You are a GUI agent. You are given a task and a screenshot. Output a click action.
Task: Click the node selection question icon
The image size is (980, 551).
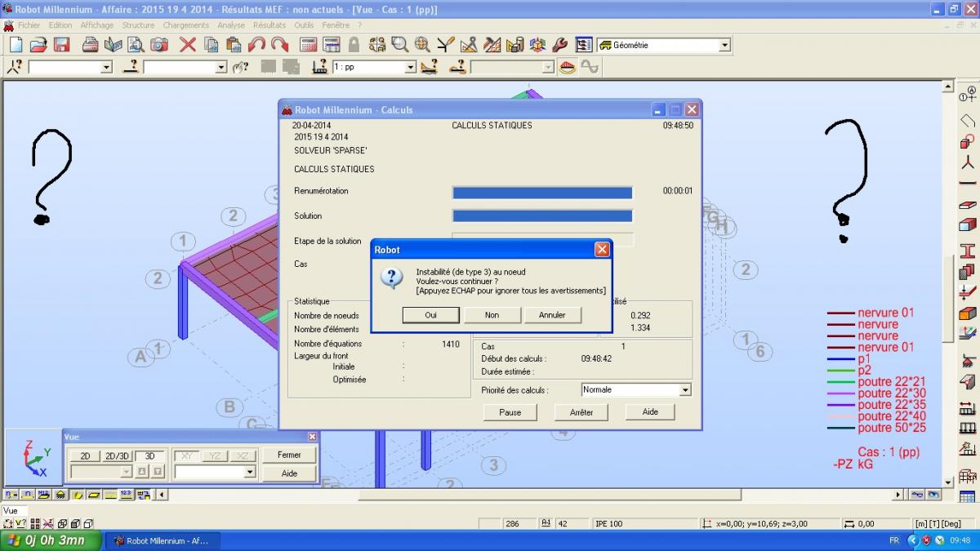tap(15, 67)
